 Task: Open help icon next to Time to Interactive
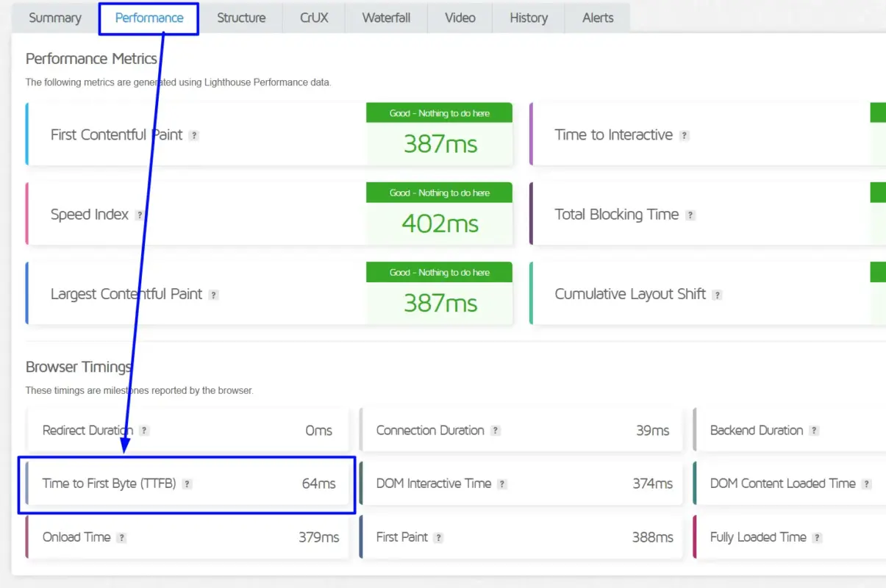click(x=685, y=135)
